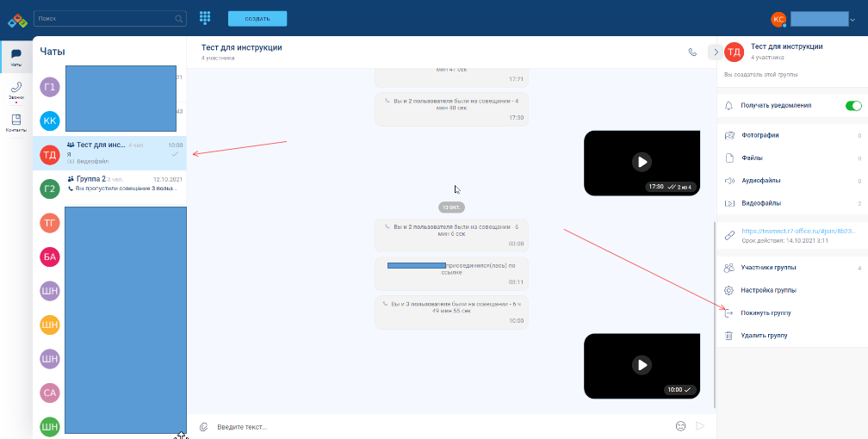The width and height of the screenshot is (868, 439).
Task: Click the Введите текст message field
Action: click(x=431, y=426)
